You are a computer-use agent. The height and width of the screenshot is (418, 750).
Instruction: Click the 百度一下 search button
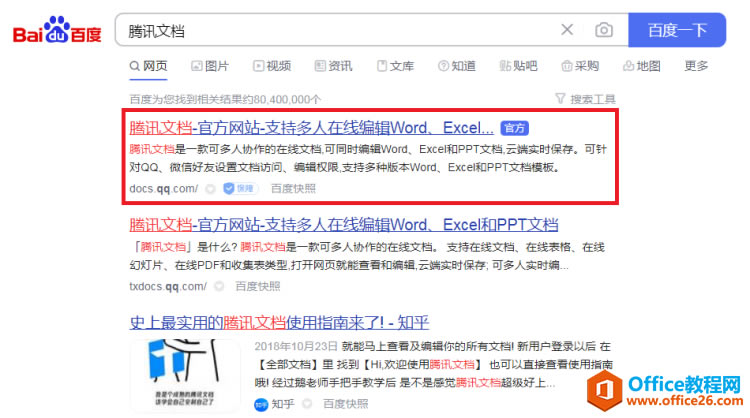click(677, 30)
